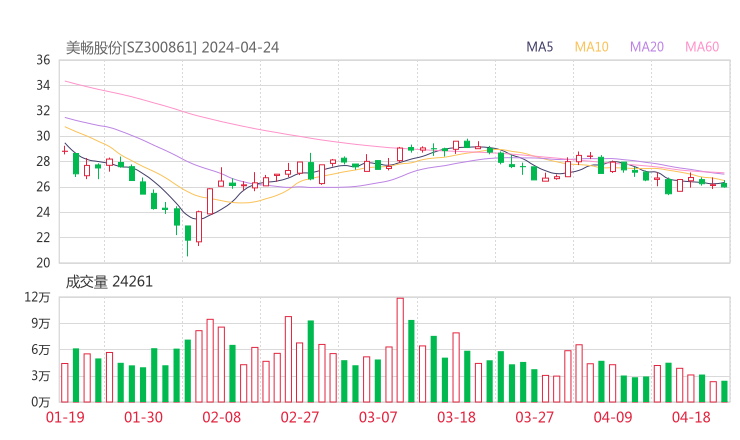Select the last candlestick at the chart's right edge
Image resolution: width=740 pixels, height=440 pixels.
[724, 185]
